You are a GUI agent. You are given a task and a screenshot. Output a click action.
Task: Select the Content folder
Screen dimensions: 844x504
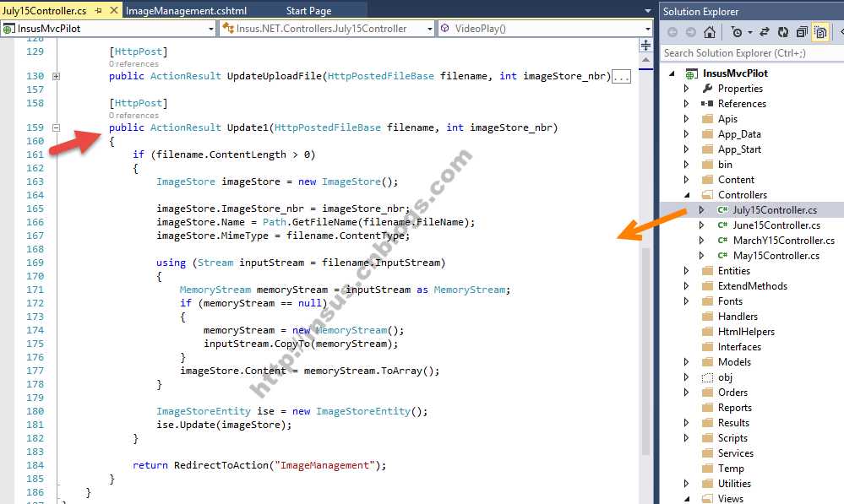click(x=736, y=180)
